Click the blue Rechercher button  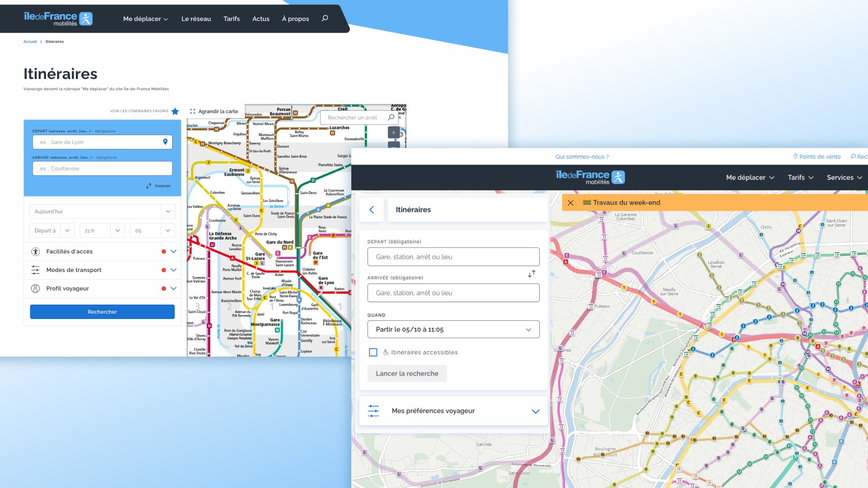click(x=102, y=312)
